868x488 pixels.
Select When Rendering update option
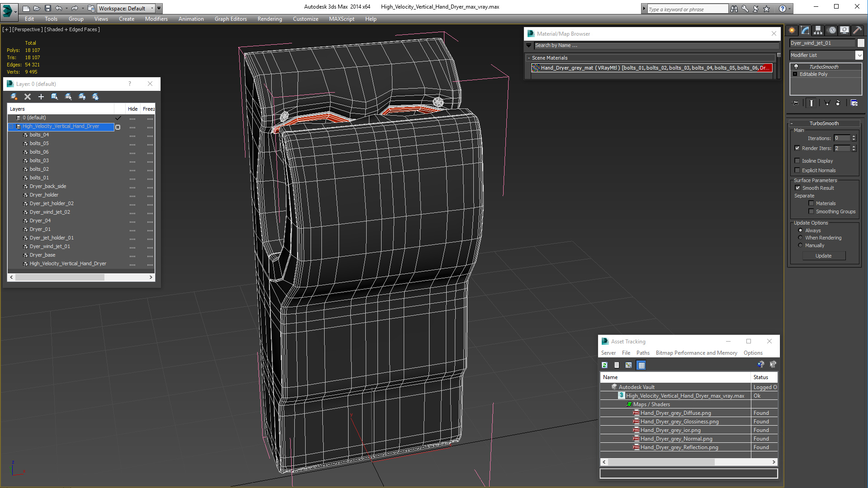pos(800,238)
